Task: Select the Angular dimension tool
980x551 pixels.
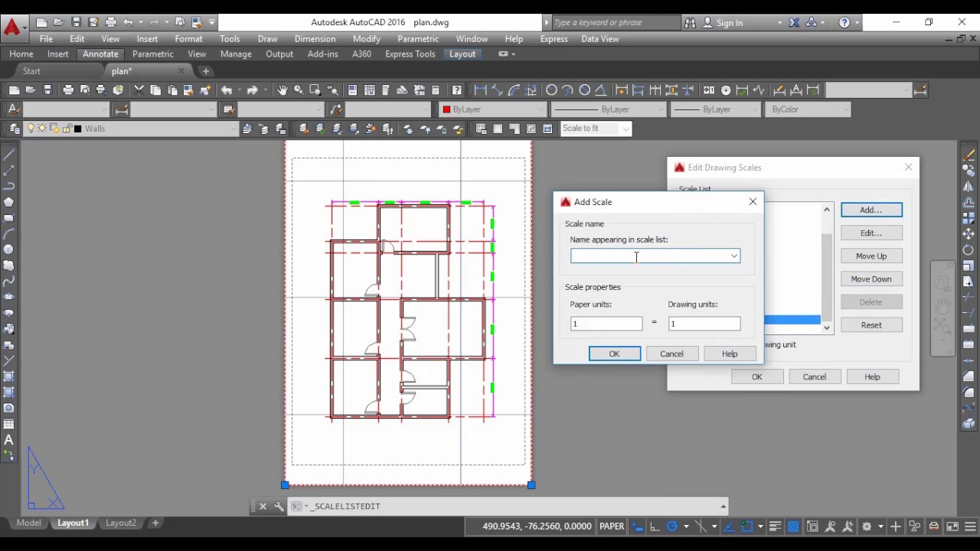Action: click(x=601, y=90)
